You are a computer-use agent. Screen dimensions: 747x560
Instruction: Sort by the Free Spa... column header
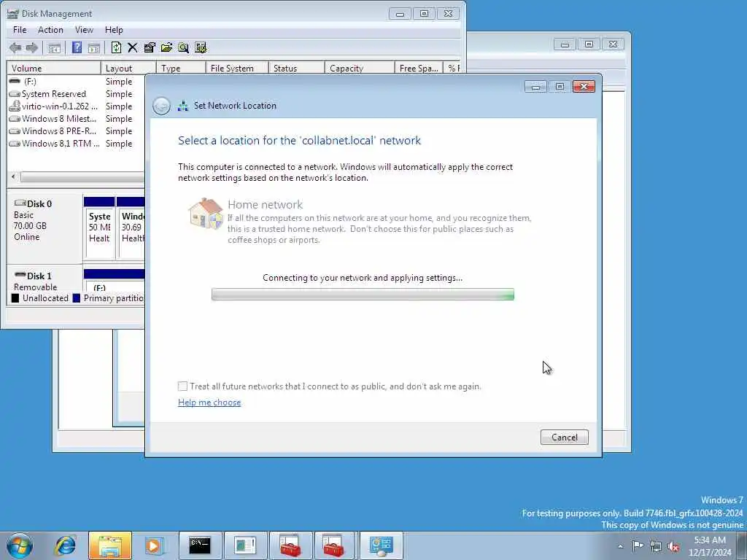point(419,68)
